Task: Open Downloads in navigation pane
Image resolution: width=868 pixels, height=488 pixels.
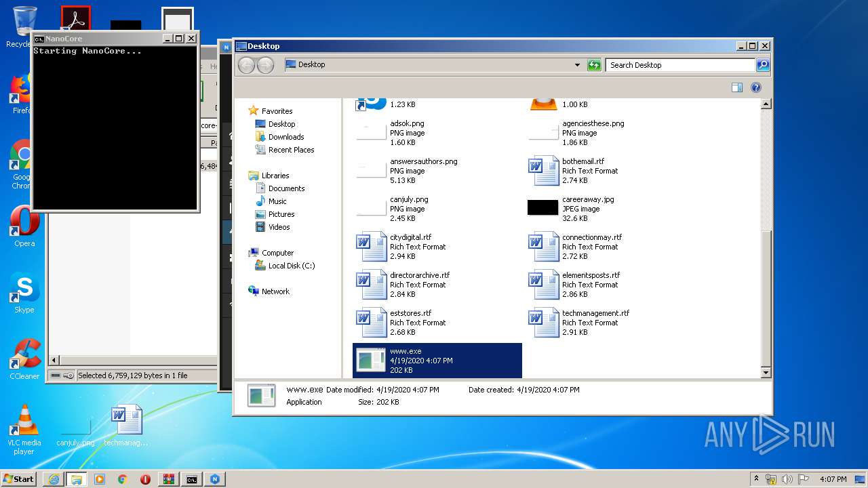Action: [286, 137]
